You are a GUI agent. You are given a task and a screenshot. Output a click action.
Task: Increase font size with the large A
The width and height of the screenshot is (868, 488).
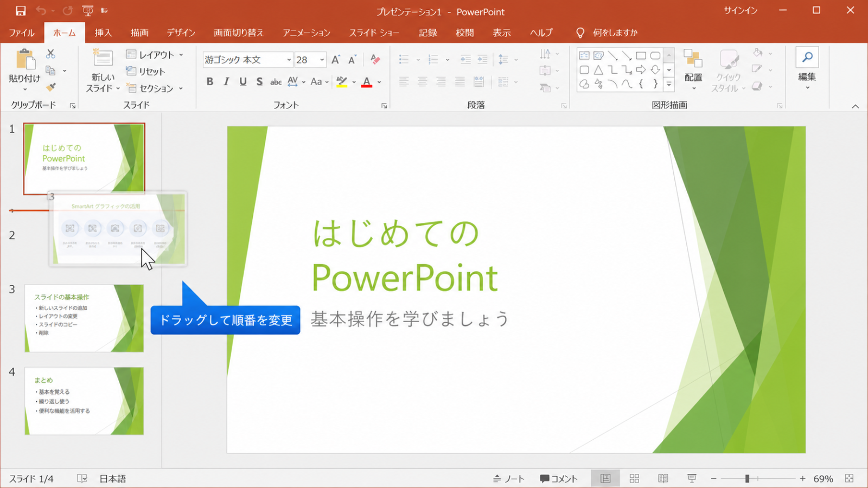tap(336, 60)
